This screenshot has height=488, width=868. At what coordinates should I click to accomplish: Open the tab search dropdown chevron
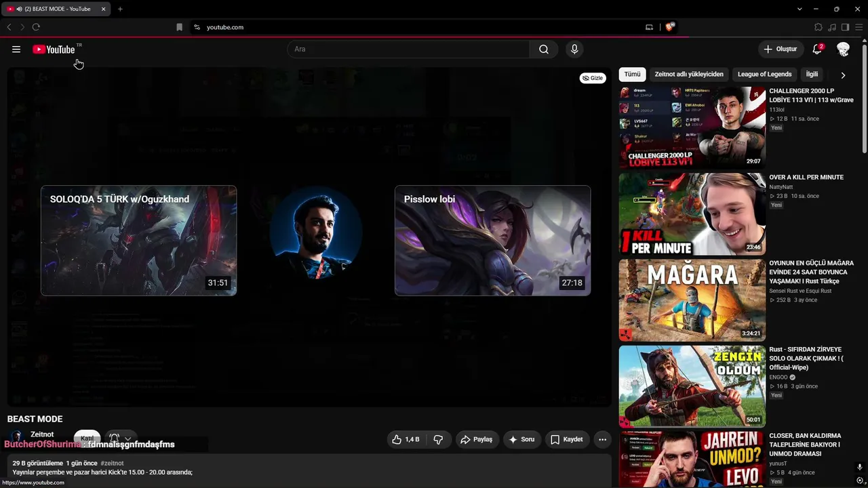(800, 9)
